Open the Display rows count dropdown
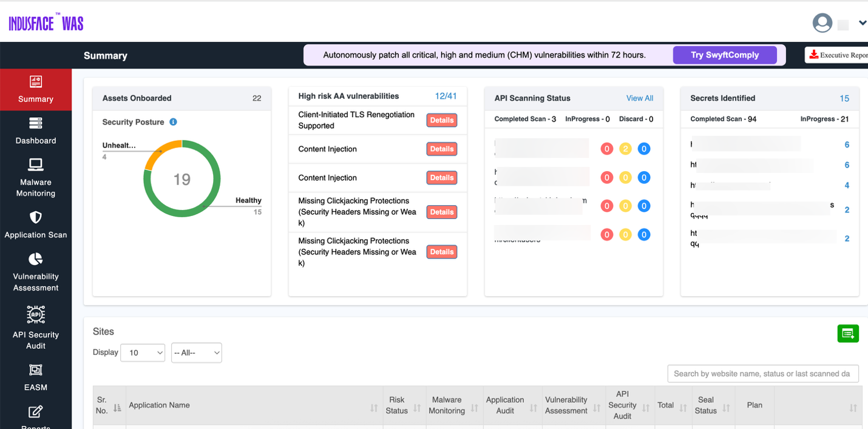Screen dimensions: 868x429 click(x=143, y=353)
